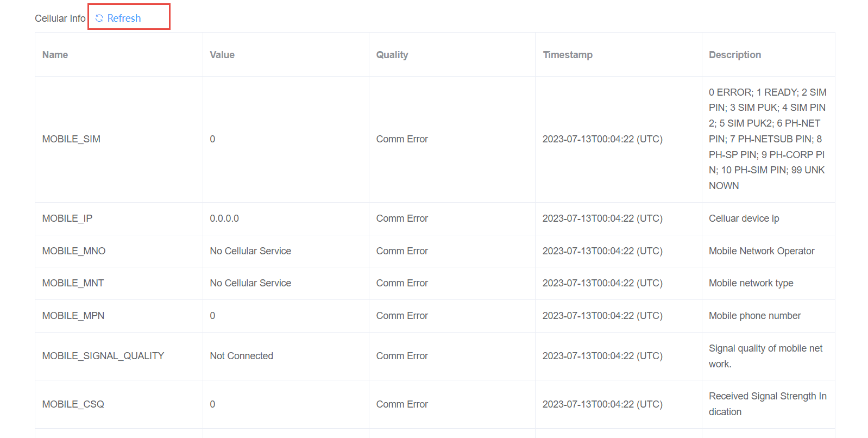Click the Timestamp column header

click(x=568, y=55)
